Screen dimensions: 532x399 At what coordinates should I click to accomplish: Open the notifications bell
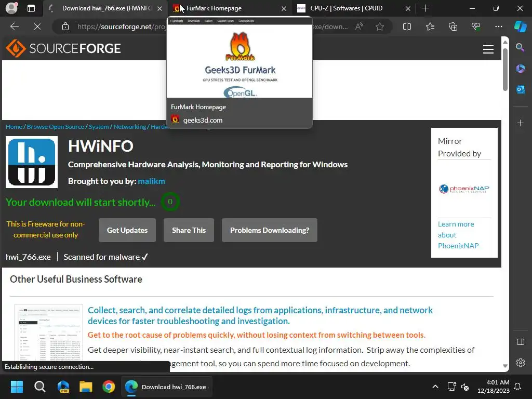tap(518, 387)
